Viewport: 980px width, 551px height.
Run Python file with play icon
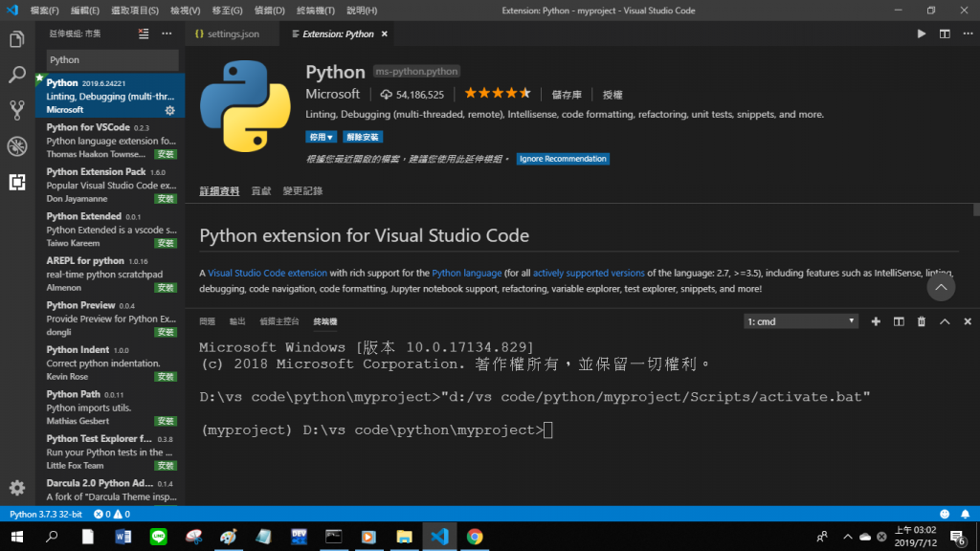[x=922, y=33]
